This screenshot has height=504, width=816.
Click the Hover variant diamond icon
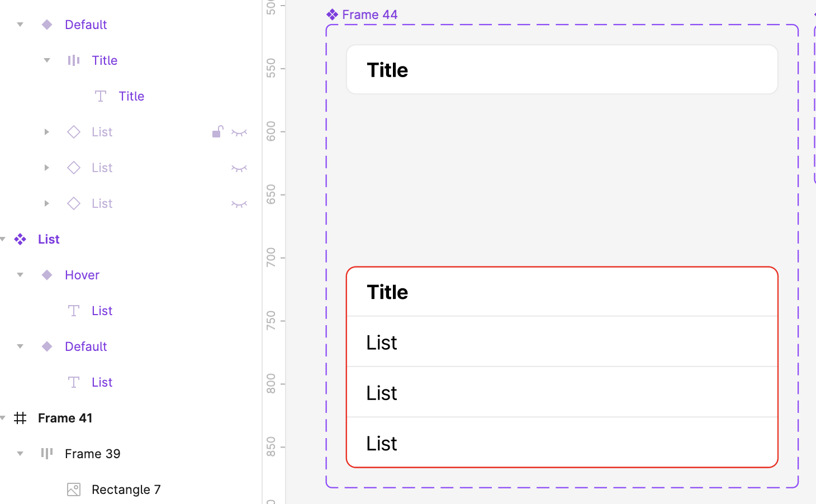tap(47, 275)
